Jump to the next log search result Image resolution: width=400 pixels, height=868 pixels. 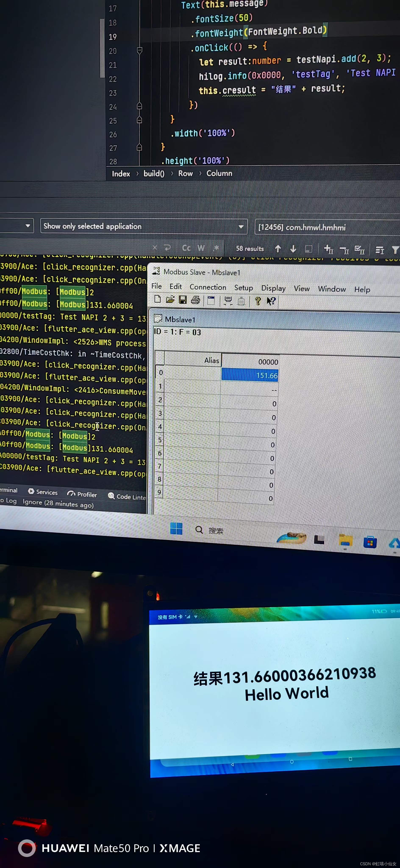tap(293, 249)
